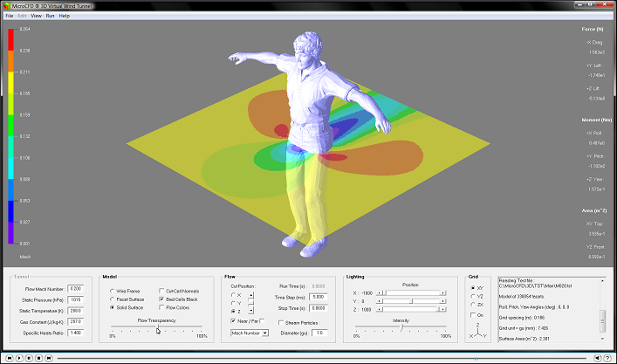Click the playback timeline position marker
This screenshot has width=617, height=364.
pyautogui.click(x=476, y=359)
